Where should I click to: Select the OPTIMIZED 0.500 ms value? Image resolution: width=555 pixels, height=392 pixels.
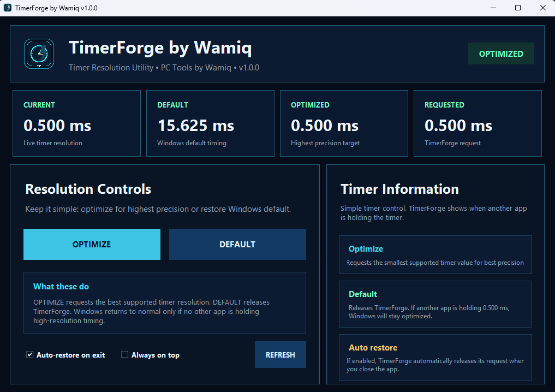pos(325,126)
